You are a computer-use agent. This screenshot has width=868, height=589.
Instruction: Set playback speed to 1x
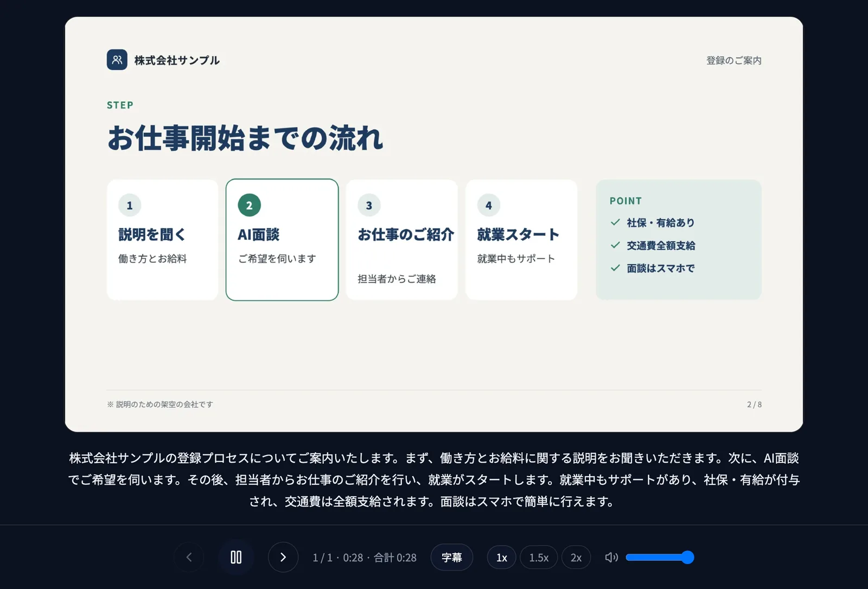pyautogui.click(x=502, y=557)
